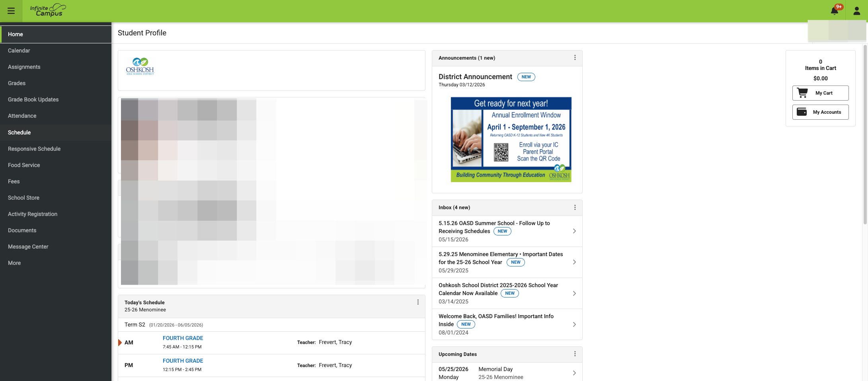Click NEW badge on District Announcement
The height and width of the screenshot is (381, 868).
point(526,77)
